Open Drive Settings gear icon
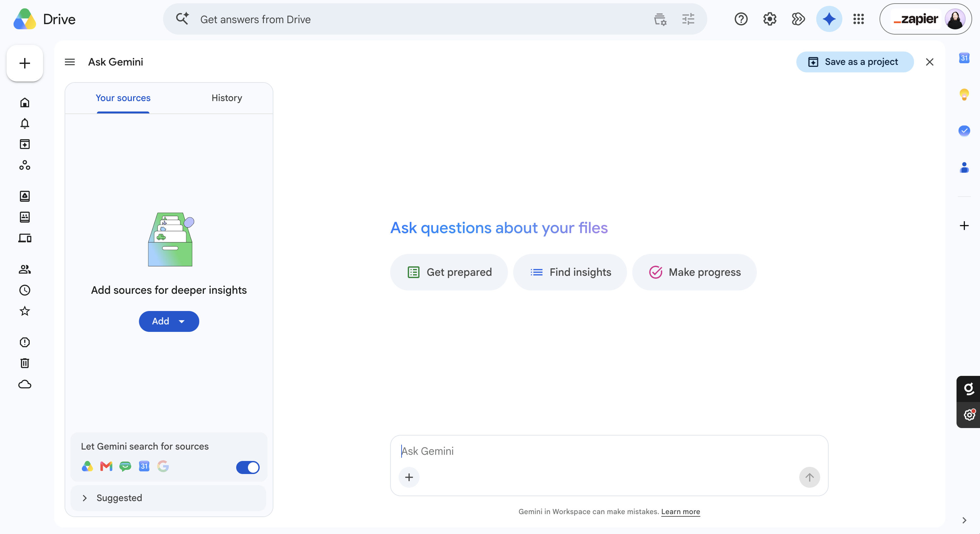The width and height of the screenshot is (980, 534). click(770, 19)
